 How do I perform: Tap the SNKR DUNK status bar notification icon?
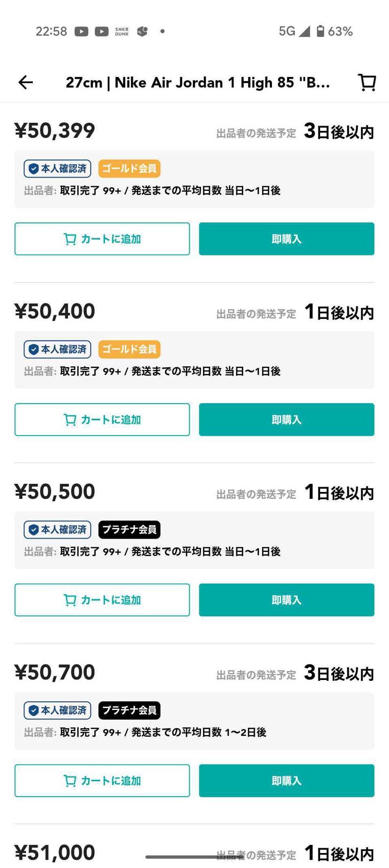point(122,31)
